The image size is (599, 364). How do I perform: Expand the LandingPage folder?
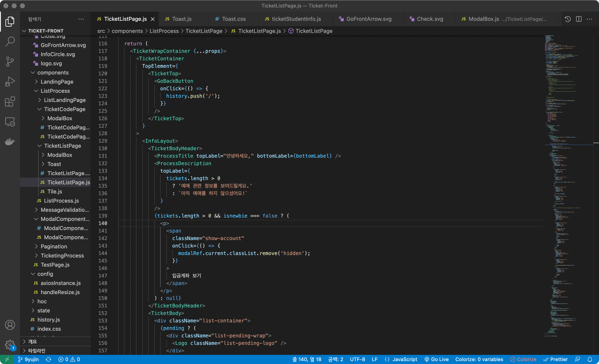click(x=57, y=82)
